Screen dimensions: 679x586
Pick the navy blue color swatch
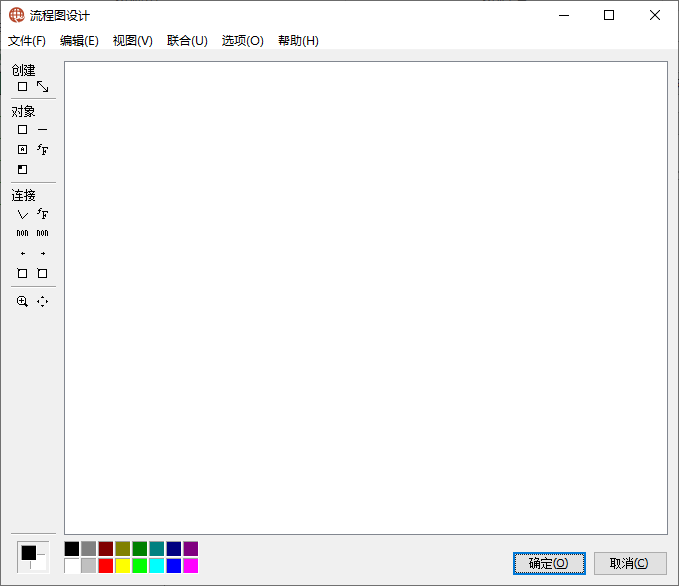[x=174, y=549]
